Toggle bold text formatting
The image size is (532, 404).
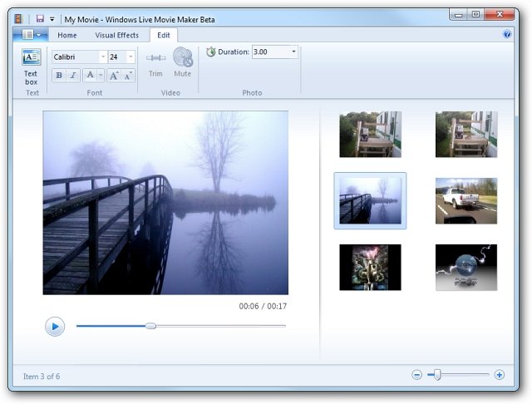pyautogui.click(x=59, y=76)
